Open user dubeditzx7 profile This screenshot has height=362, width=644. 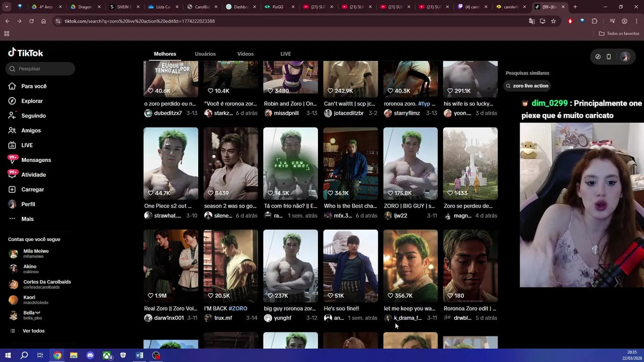tap(168, 113)
